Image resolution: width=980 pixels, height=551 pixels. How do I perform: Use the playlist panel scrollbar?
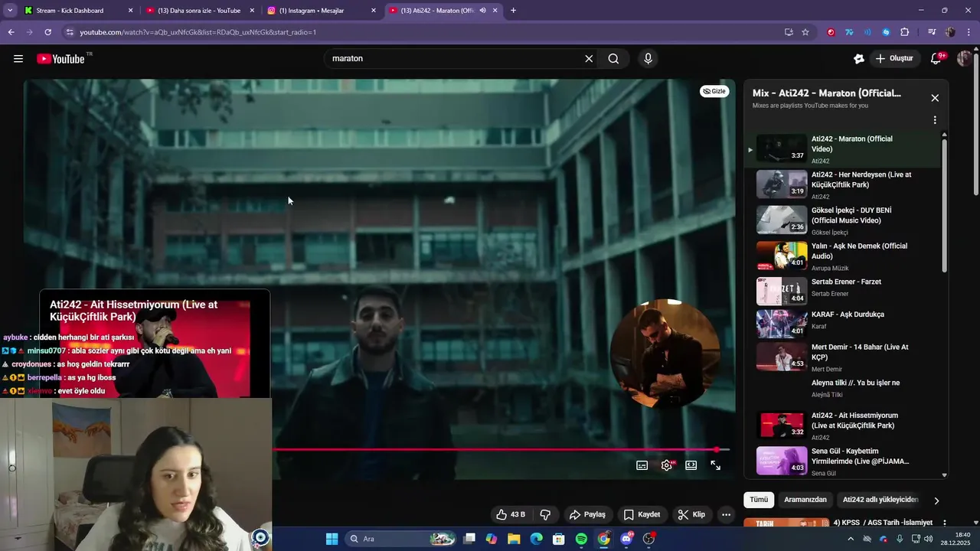[x=944, y=205]
